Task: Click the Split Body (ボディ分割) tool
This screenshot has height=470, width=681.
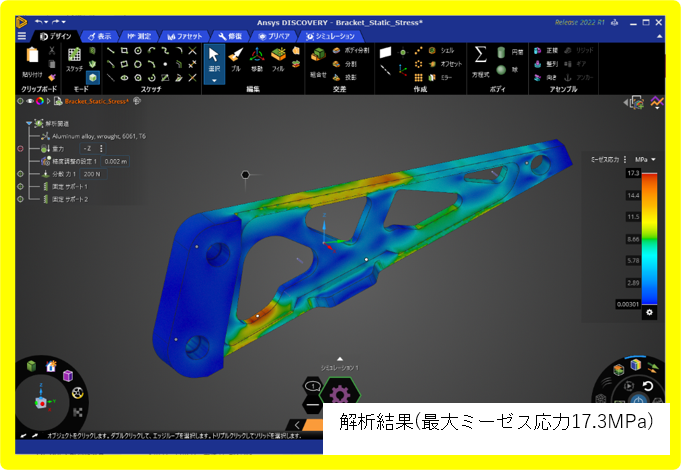Action: coord(351,50)
